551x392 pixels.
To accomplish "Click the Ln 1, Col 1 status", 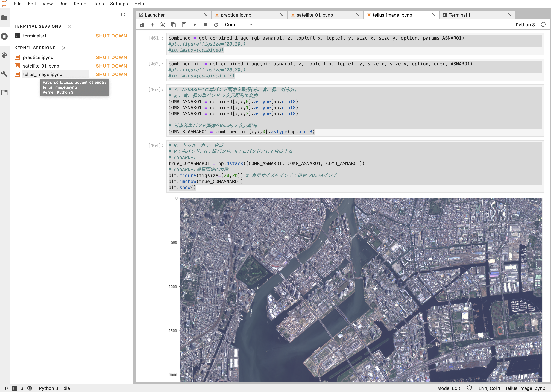I will [489, 388].
